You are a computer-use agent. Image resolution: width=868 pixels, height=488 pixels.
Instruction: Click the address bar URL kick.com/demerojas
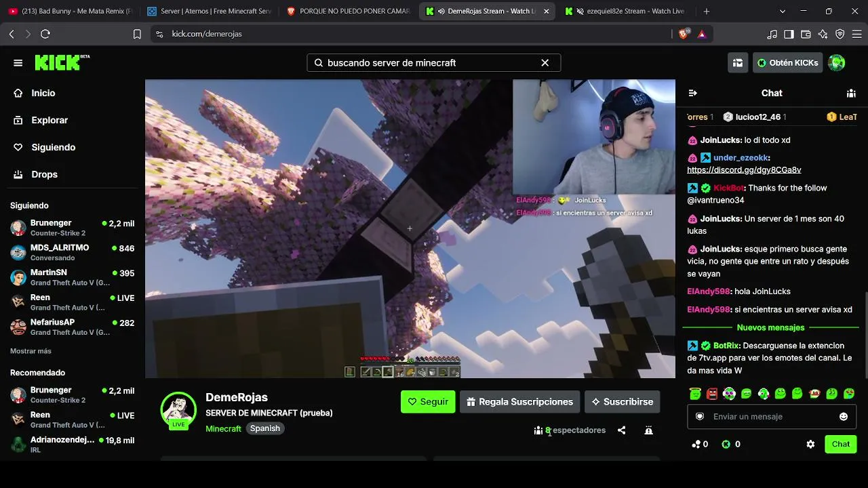click(207, 34)
